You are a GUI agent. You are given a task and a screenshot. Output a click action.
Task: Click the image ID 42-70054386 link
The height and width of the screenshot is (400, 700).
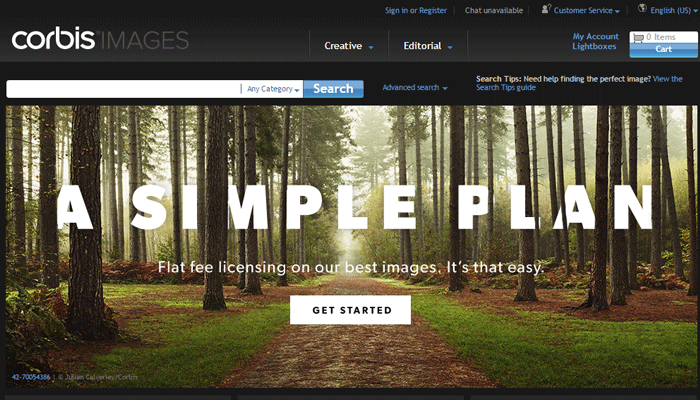[x=31, y=377]
